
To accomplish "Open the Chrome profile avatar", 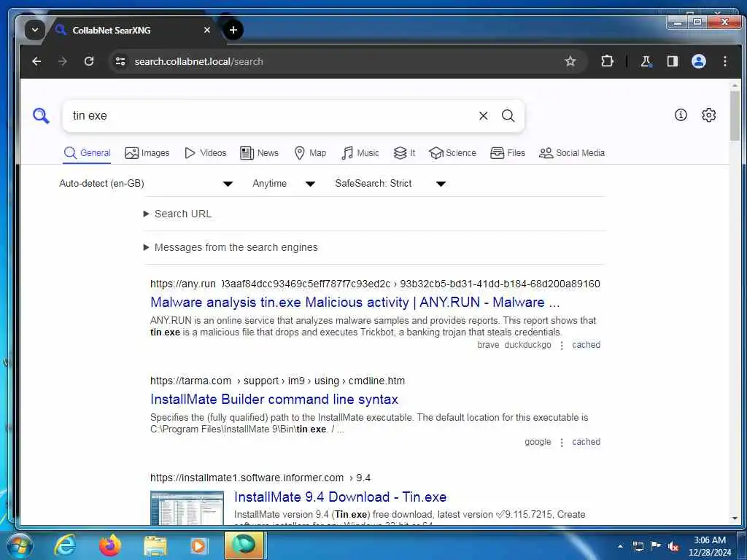I will coord(698,61).
